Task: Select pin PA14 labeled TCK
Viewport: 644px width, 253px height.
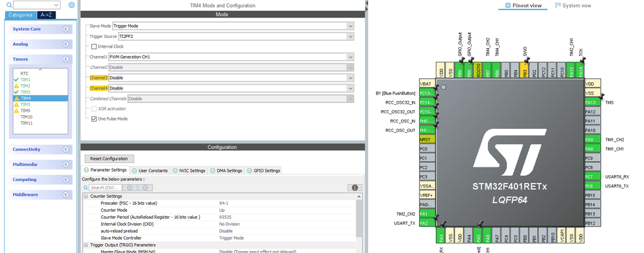Action: click(x=580, y=71)
